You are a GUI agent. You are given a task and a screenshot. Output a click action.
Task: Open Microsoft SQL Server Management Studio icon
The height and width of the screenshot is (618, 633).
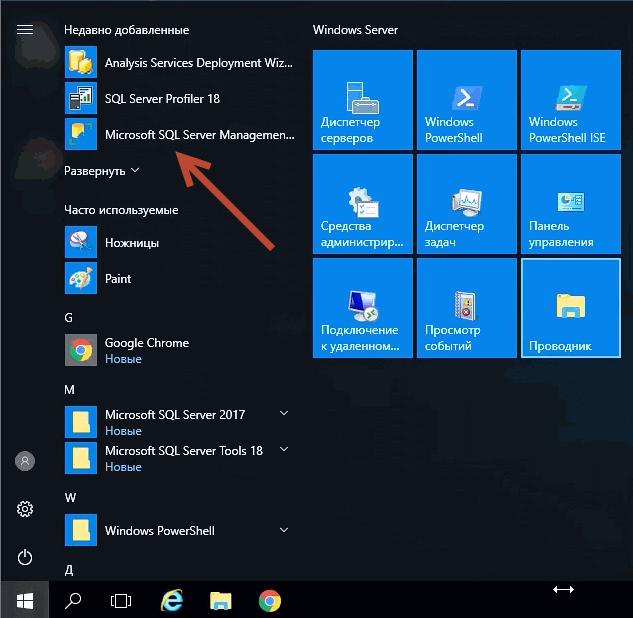[81, 134]
